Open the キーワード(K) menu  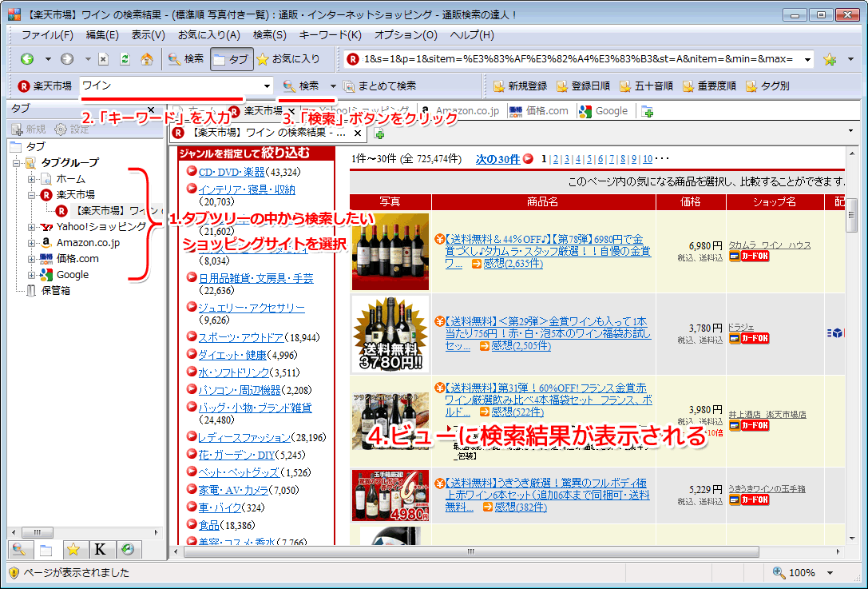click(331, 35)
